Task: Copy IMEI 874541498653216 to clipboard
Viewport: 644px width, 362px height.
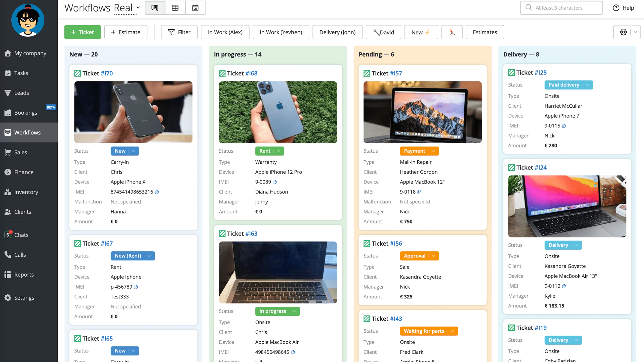Action: 157,192
